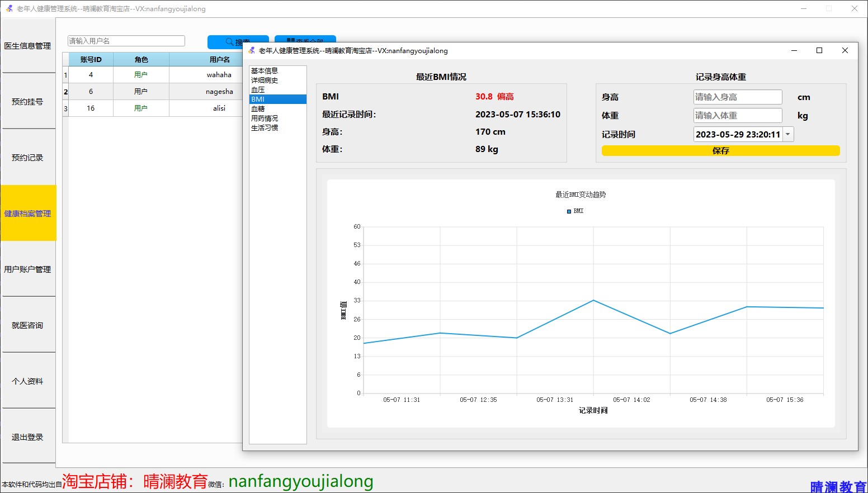Click the 角色 column header
The width and height of the screenshot is (868, 493).
[x=141, y=59]
